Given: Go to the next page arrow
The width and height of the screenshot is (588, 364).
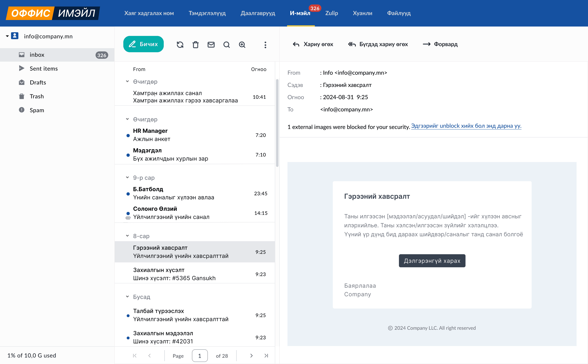Looking at the screenshot, I should click(251, 356).
